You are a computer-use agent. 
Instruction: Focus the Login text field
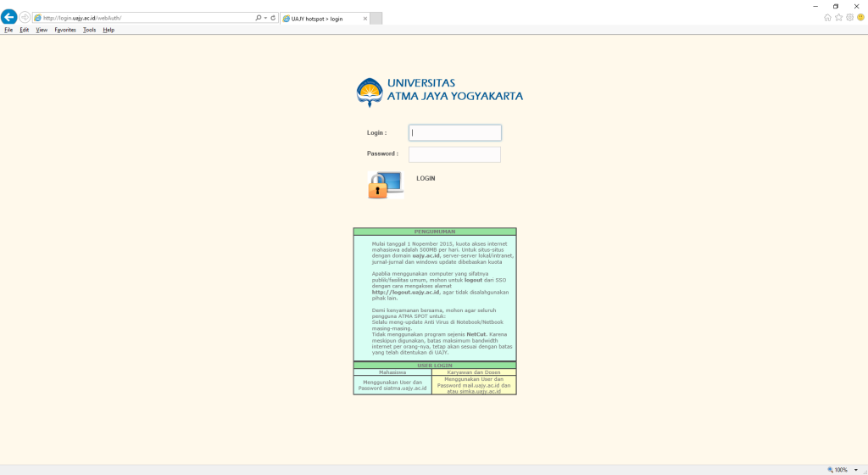[455, 133]
